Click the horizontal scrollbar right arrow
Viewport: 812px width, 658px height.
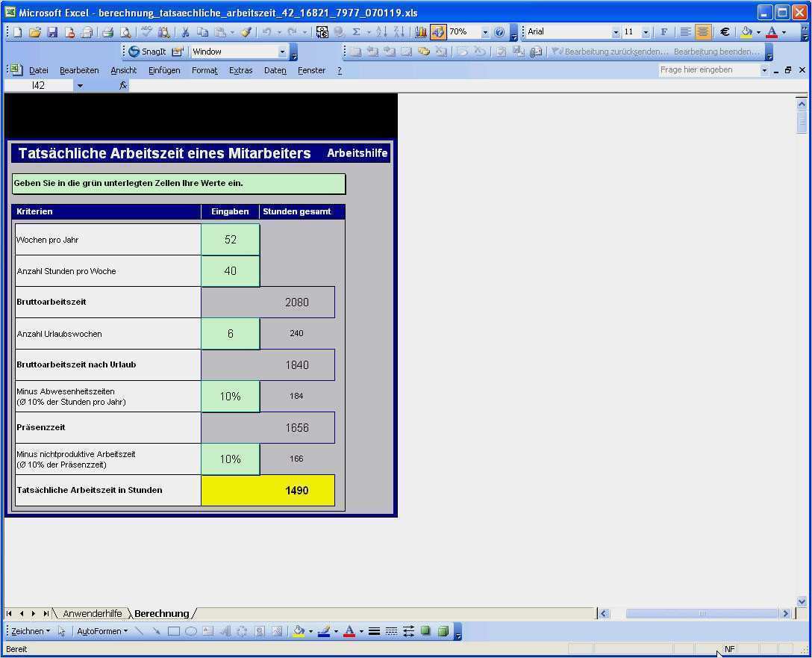coord(786,613)
